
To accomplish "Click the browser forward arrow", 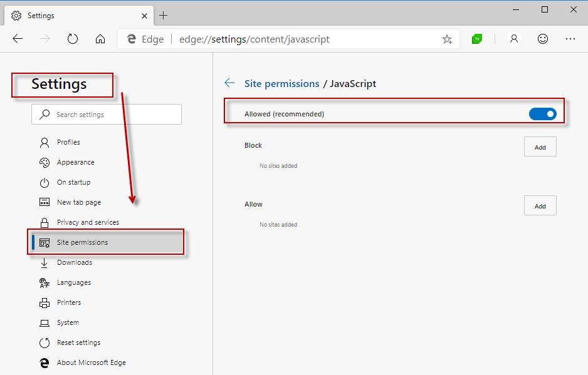I will tap(45, 39).
